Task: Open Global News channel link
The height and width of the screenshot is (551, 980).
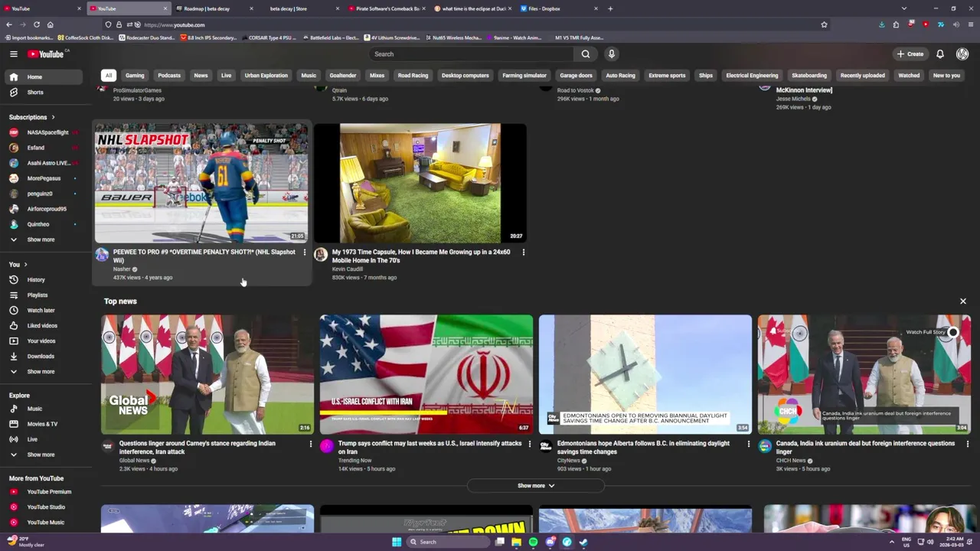Action: click(x=134, y=461)
